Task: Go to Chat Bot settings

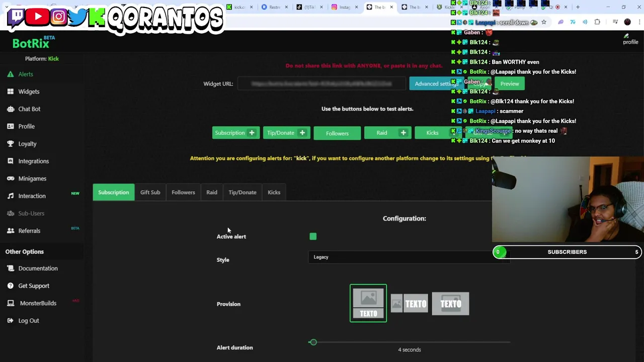Action: 29,109
